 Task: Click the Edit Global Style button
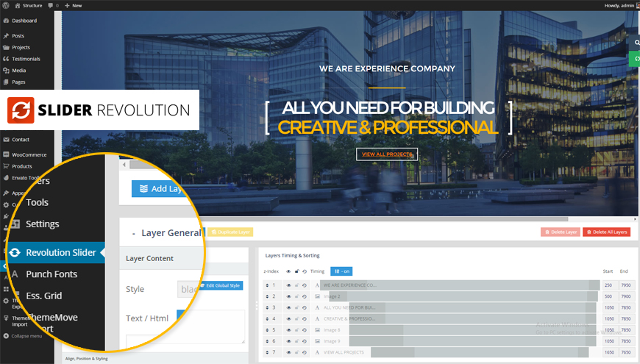tap(221, 285)
